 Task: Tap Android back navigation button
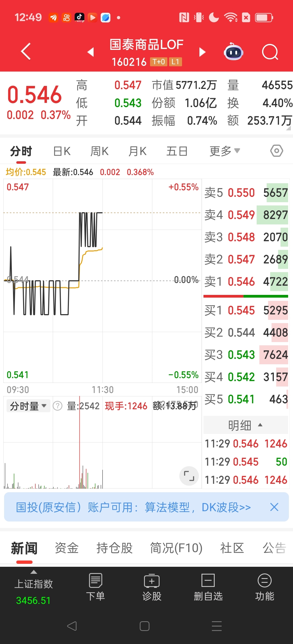[x=72, y=626]
